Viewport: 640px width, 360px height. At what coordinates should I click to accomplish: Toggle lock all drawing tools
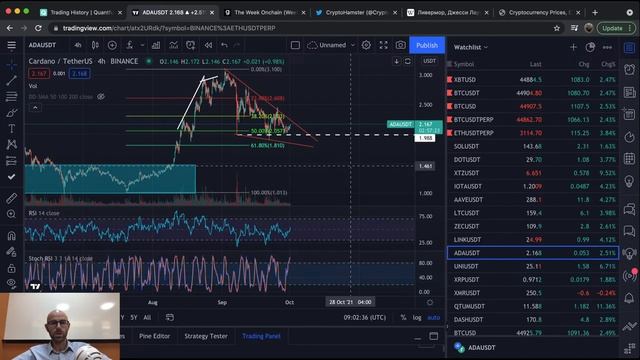pos(11,268)
